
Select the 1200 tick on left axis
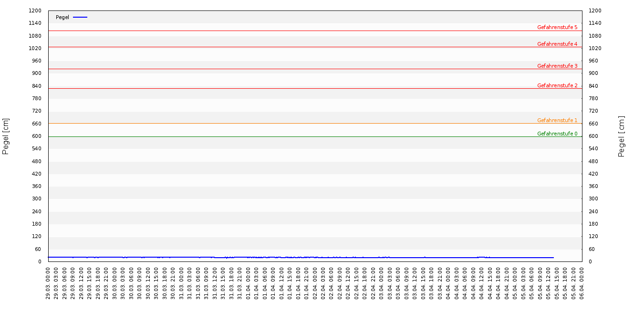pyautogui.click(x=35, y=10)
